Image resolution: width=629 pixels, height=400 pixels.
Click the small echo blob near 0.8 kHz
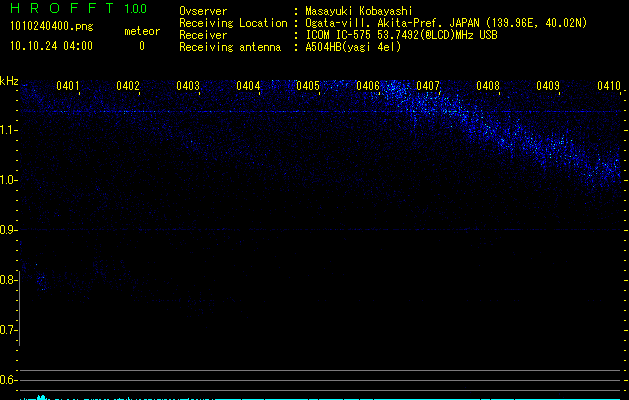42,282
